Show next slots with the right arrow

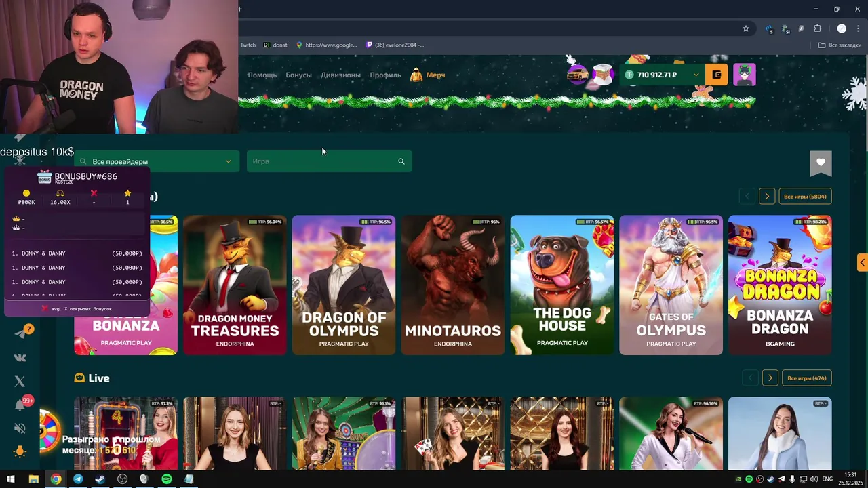[x=767, y=197]
